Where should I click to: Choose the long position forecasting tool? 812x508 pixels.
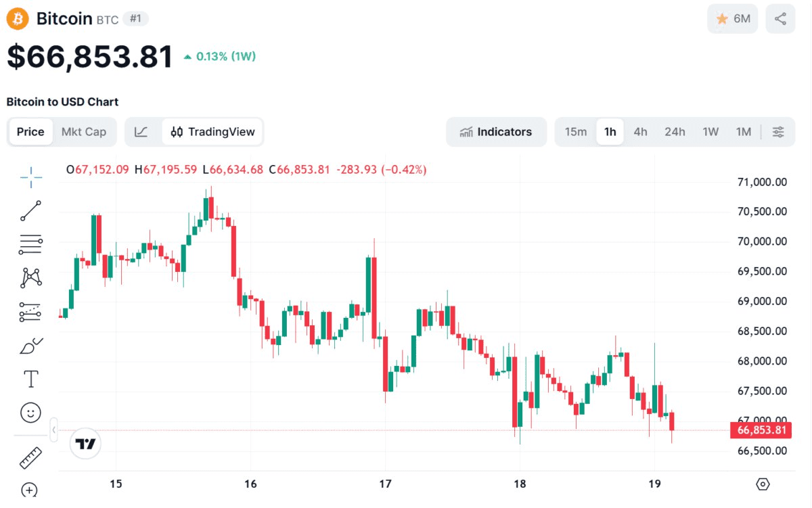(x=31, y=311)
